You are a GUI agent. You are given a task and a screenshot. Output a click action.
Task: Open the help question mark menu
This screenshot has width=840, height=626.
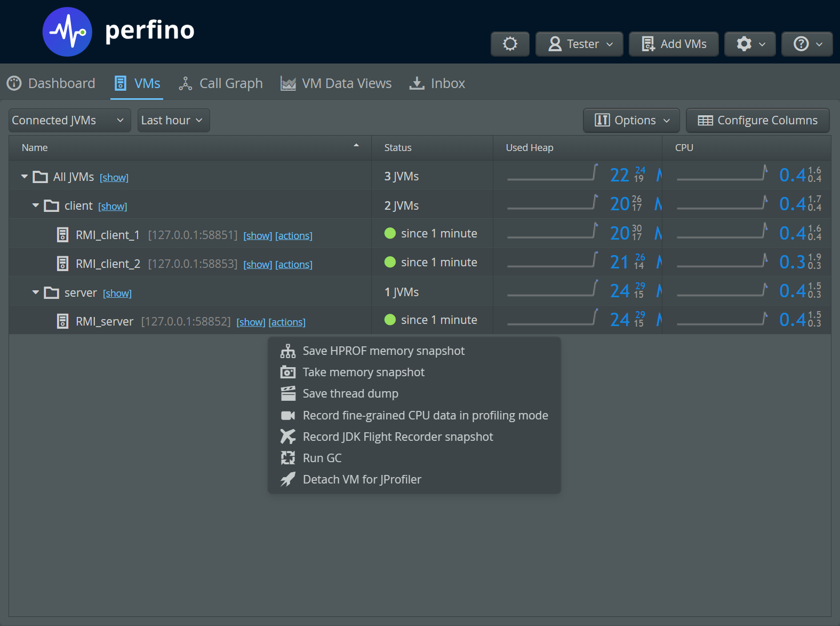807,44
